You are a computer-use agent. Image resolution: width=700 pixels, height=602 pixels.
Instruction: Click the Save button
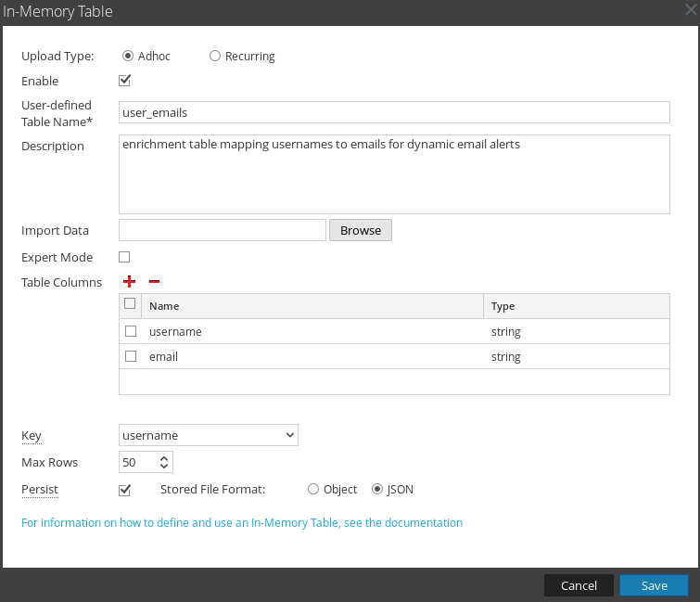point(654,585)
